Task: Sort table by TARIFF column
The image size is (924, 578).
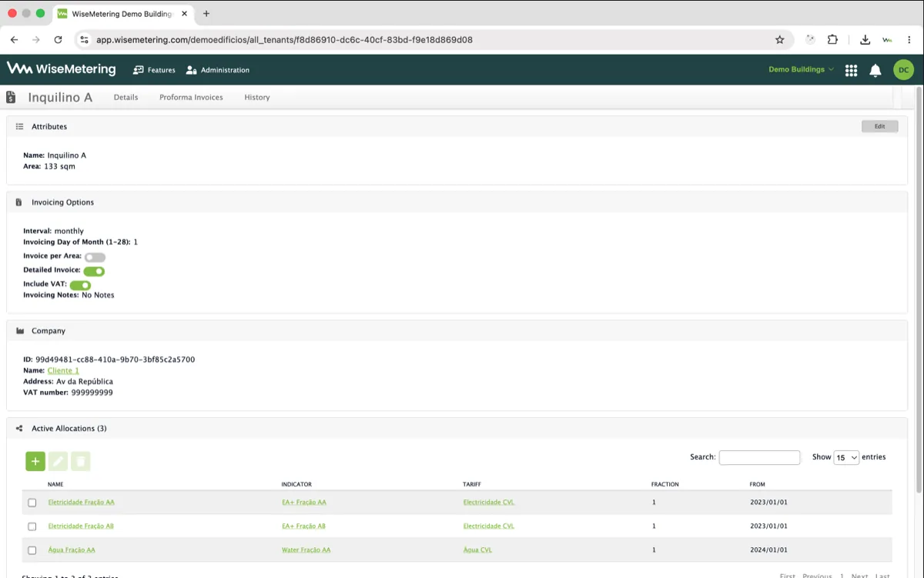Action: [x=472, y=485]
